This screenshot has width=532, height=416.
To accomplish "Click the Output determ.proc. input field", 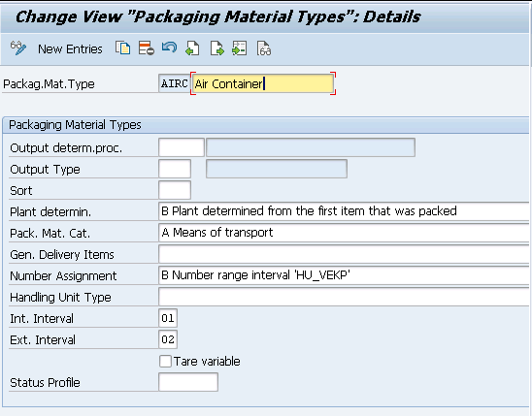I will click(x=182, y=147).
